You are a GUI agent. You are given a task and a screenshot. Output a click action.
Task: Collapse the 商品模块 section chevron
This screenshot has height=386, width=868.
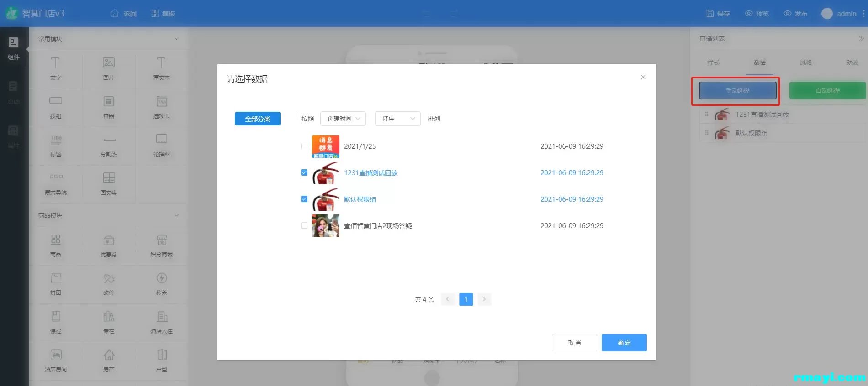pyautogui.click(x=177, y=215)
